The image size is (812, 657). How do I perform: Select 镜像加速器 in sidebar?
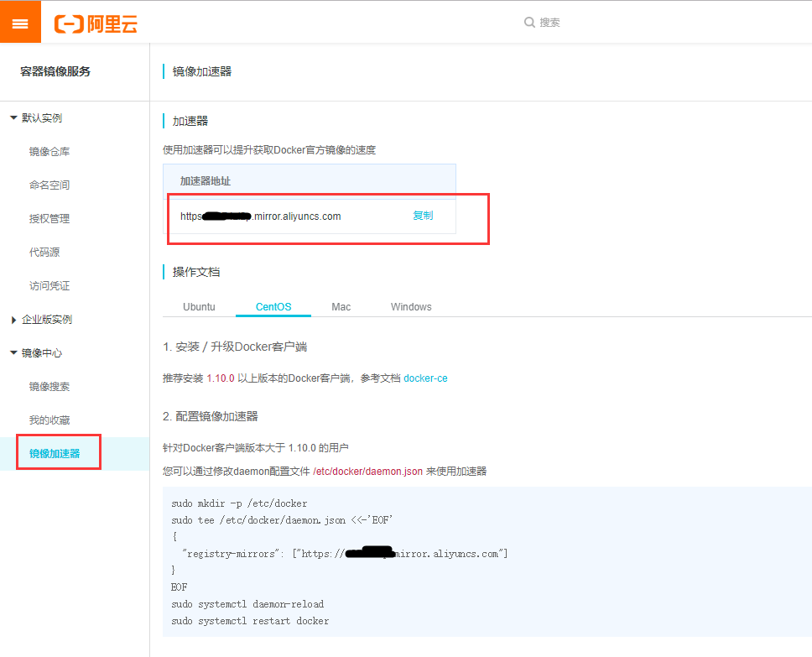tap(55, 454)
